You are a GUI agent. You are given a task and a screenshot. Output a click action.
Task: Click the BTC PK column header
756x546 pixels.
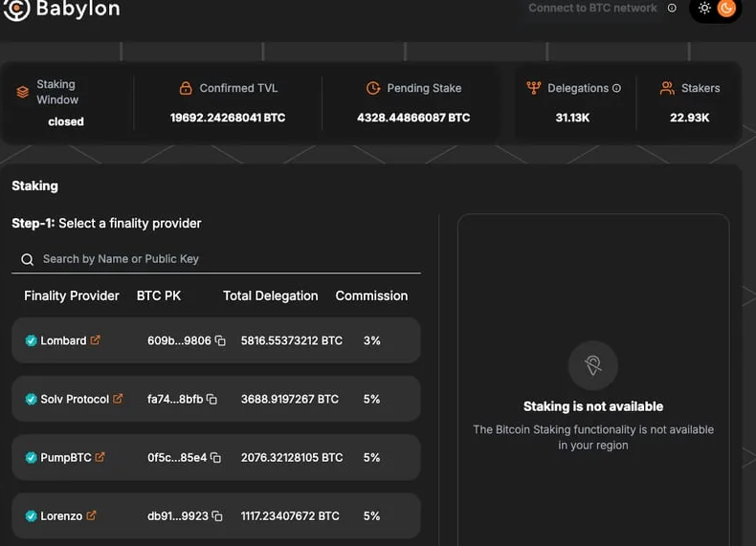coord(159,295)
